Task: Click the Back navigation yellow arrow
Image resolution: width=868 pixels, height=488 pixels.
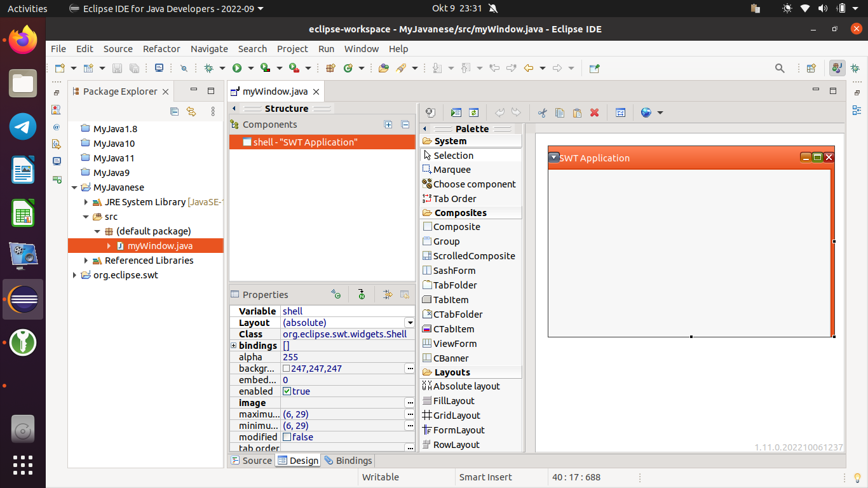Action: 528,68
